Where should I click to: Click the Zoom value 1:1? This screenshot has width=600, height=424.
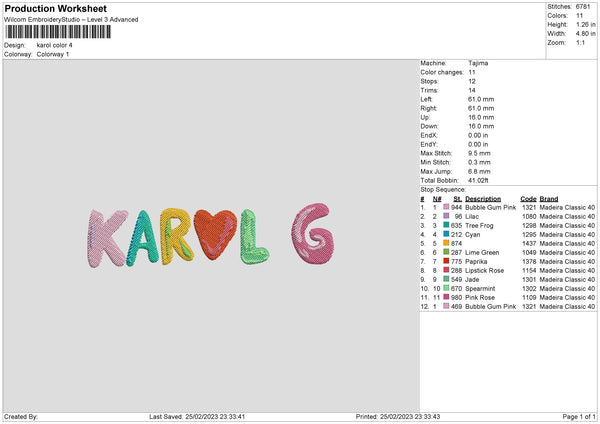coord(580,42)
